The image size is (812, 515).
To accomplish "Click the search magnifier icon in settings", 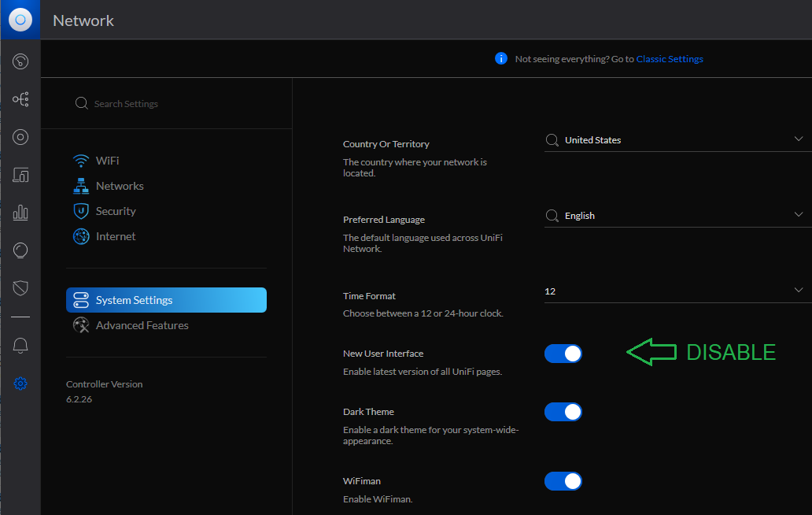I will click(81, 103).
